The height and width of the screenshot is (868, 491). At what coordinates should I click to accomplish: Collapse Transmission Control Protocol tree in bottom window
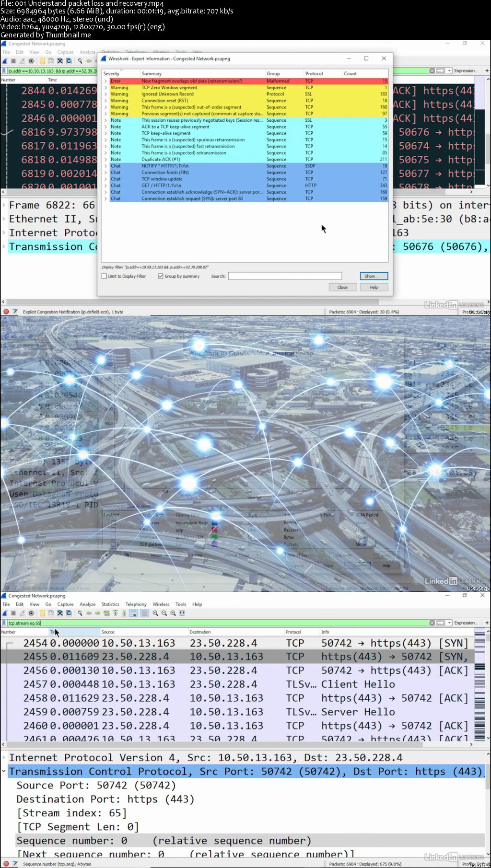pos(4,772)
